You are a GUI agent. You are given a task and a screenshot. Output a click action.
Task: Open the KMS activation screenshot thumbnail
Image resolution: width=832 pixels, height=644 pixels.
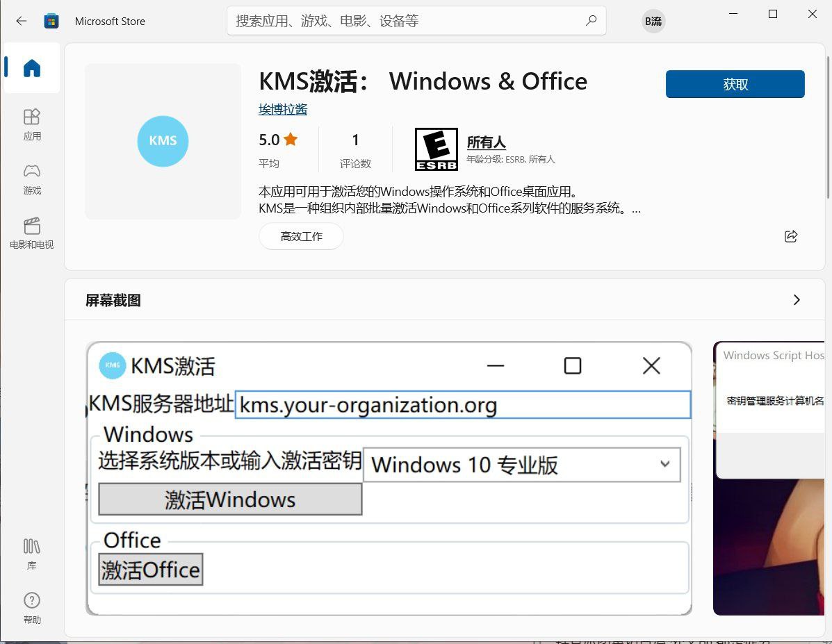pos(389,478)
